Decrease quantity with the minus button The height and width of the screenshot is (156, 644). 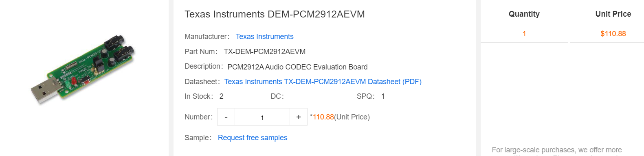tap(226, 117)
